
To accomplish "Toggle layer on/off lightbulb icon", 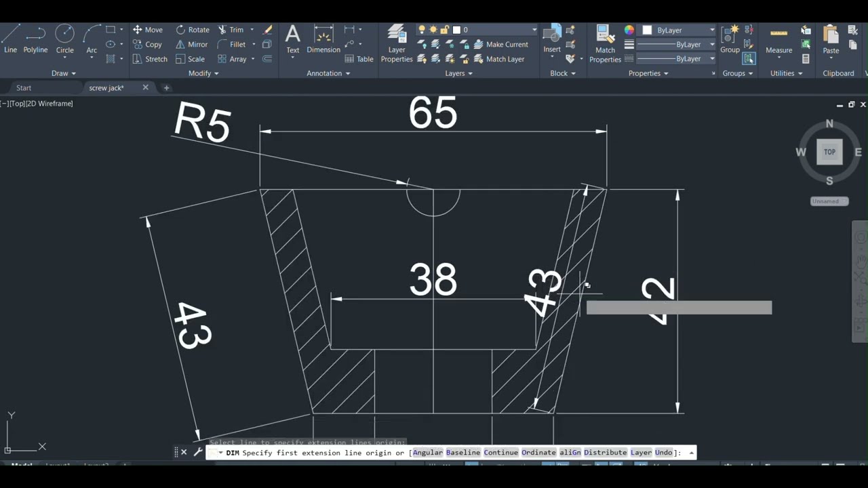I will tap(422, 30).
